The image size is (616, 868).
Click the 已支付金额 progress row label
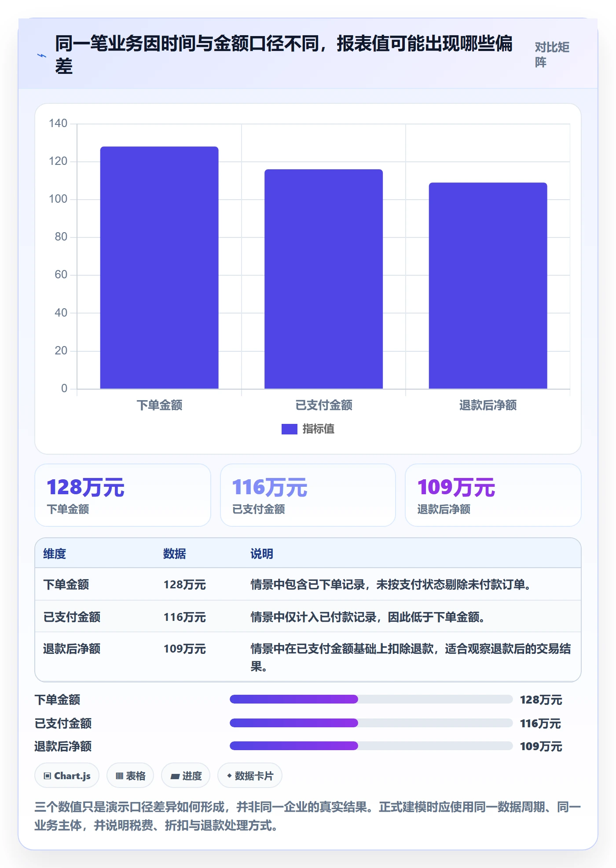pos(63,723)
